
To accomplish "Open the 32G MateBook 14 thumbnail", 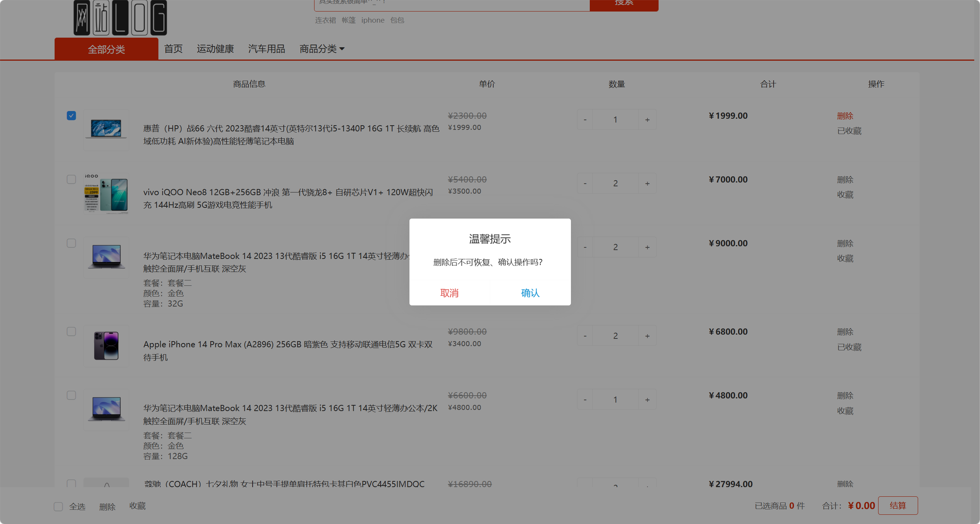I will [106, 257].
